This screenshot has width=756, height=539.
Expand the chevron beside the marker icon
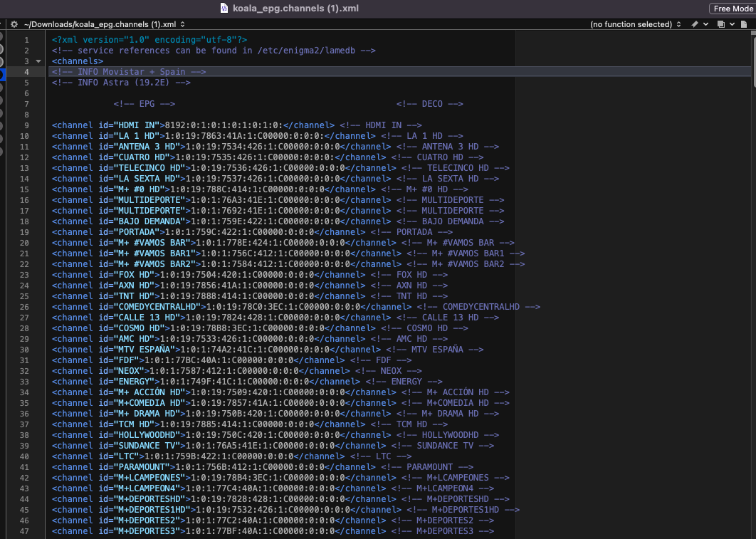pyautogui.click(x=705, y=24)
